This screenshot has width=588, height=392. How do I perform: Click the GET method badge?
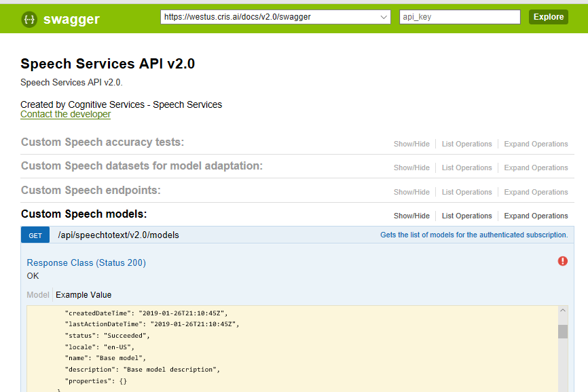(x=35, y=235)
